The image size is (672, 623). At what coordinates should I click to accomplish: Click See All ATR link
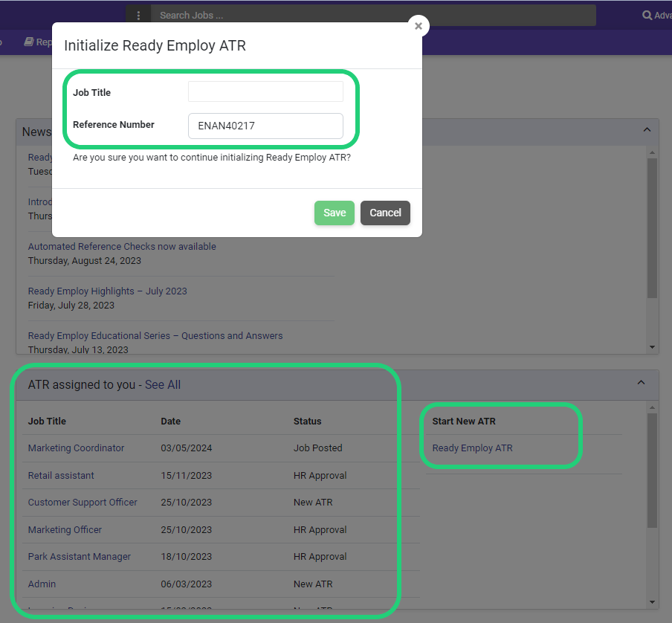[x=163, y=385]
